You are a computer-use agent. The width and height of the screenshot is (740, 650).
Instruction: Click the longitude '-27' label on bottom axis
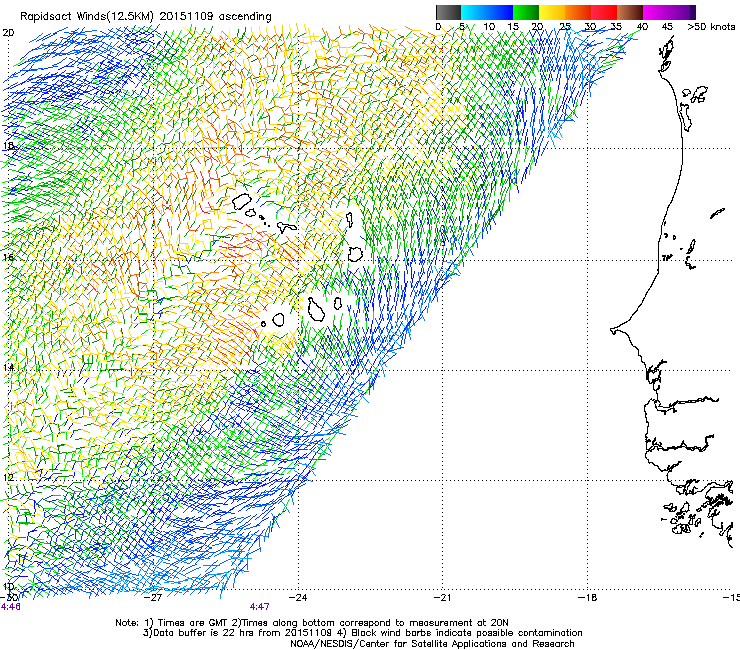(x=153, y=597)
